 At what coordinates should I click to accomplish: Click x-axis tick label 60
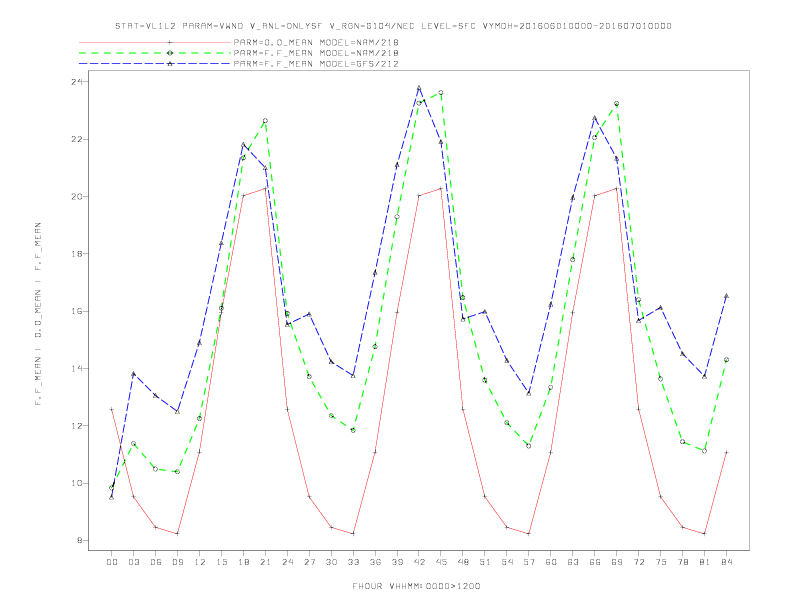click(551, 562)
